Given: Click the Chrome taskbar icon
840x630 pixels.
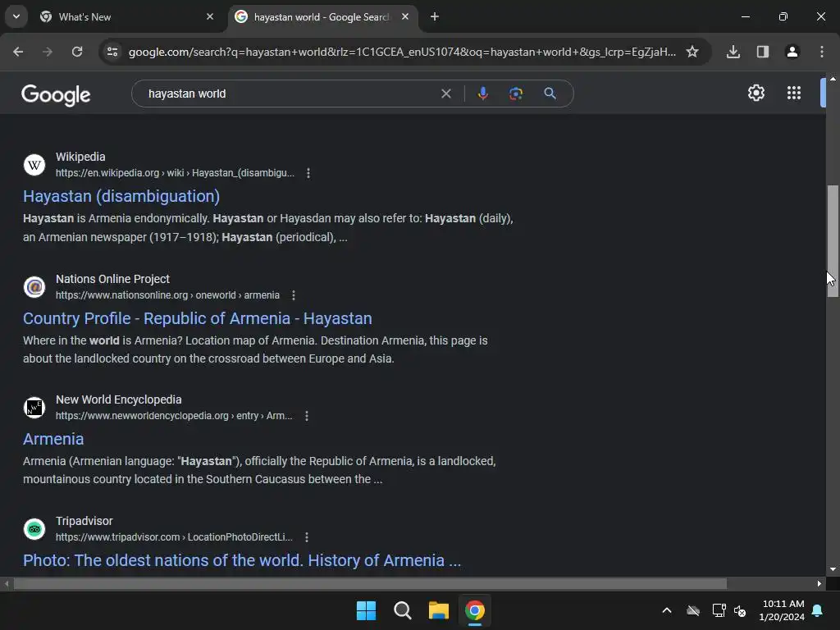Looking at the screenshot, I should tap(475, 610).
